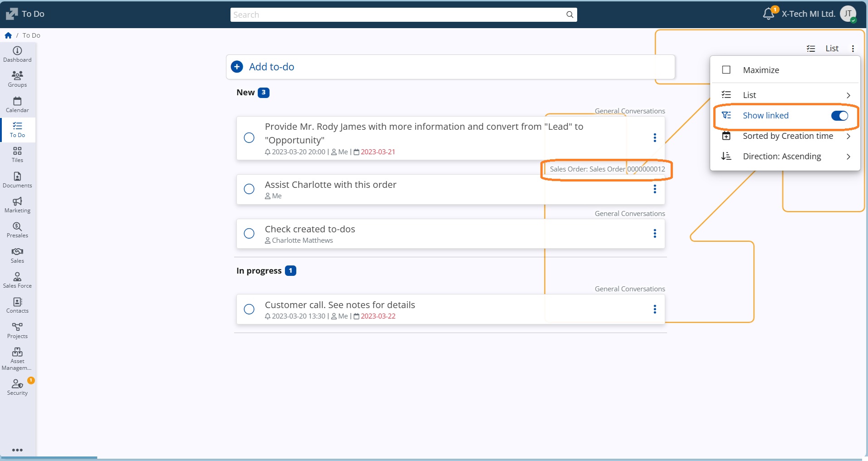Open options for Check created to-dos
Viewport: 868px width, 461px height.
(655, 233)
